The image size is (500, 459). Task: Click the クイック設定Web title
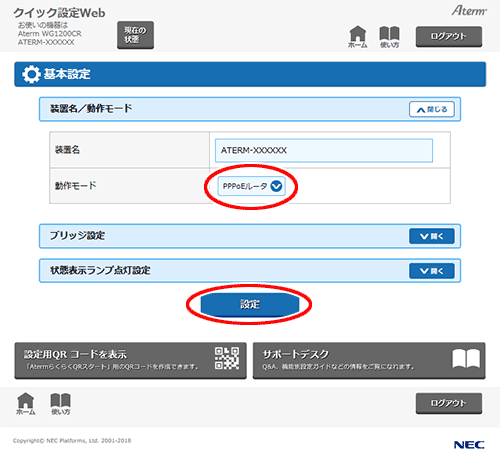pyautogui.click(x=59, y=13)
